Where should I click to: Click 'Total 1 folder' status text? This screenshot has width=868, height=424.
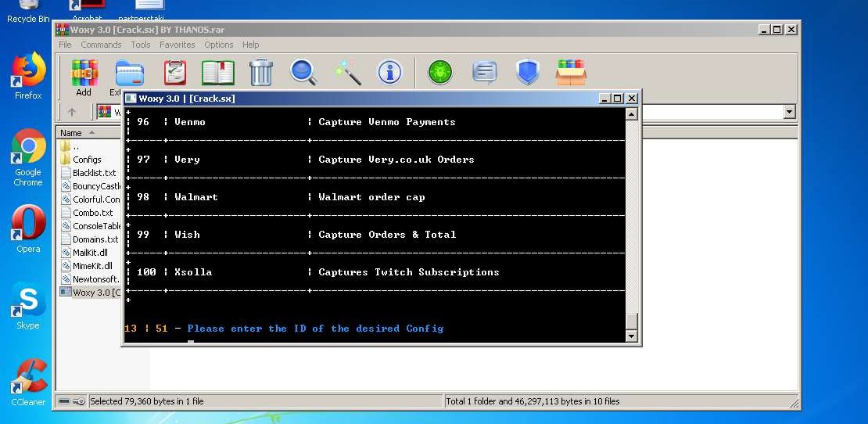(x=533, y=401)
